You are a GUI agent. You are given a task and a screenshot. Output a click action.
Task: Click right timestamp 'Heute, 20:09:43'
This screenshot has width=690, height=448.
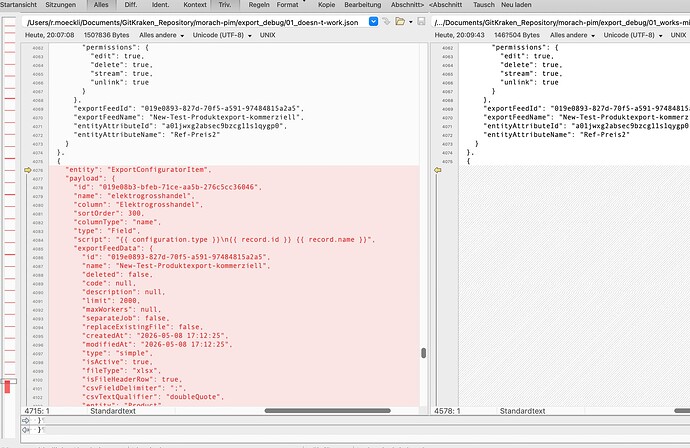tap(459, 35)
